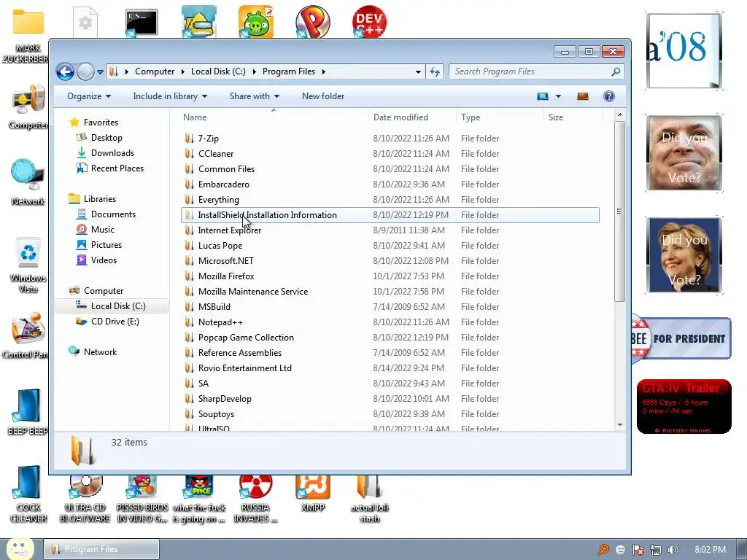Click the Start button on taskbar

[x=20, y=549]
